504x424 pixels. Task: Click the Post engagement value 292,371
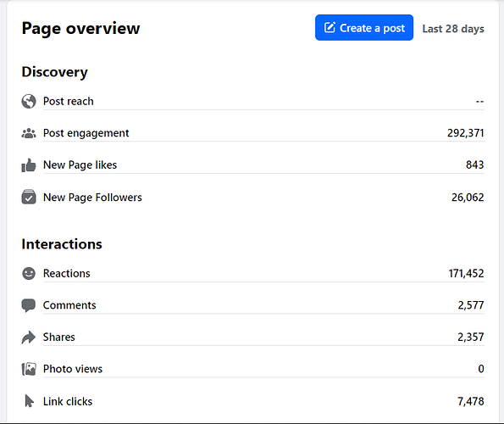[465, 133]
